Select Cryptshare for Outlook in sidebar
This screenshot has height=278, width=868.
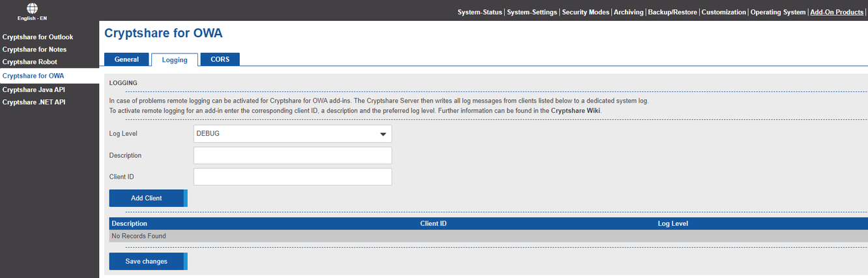(x=38, y=37)
